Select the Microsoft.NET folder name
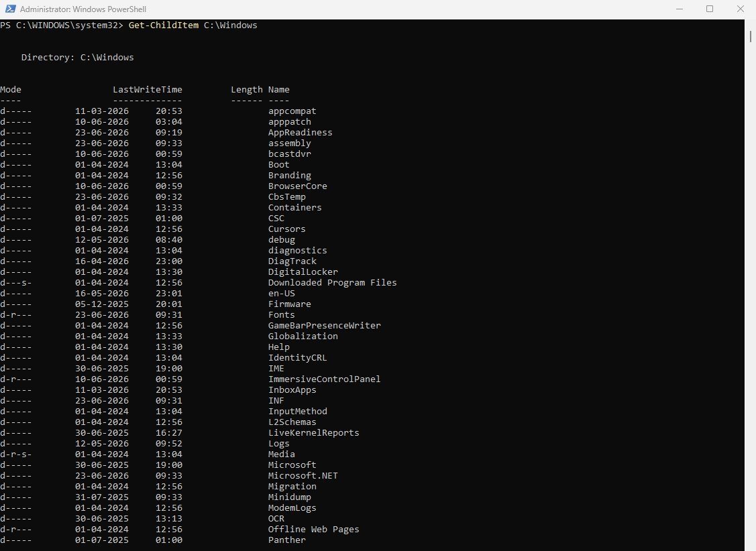Image resolution: width=756 pixels, height=551 pixels. click(303, 476)
